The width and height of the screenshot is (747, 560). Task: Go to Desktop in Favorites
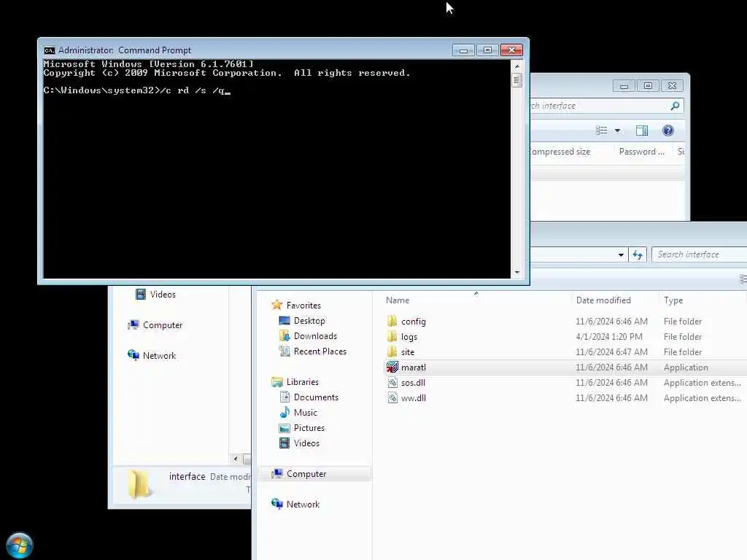(x=309, y=321)
